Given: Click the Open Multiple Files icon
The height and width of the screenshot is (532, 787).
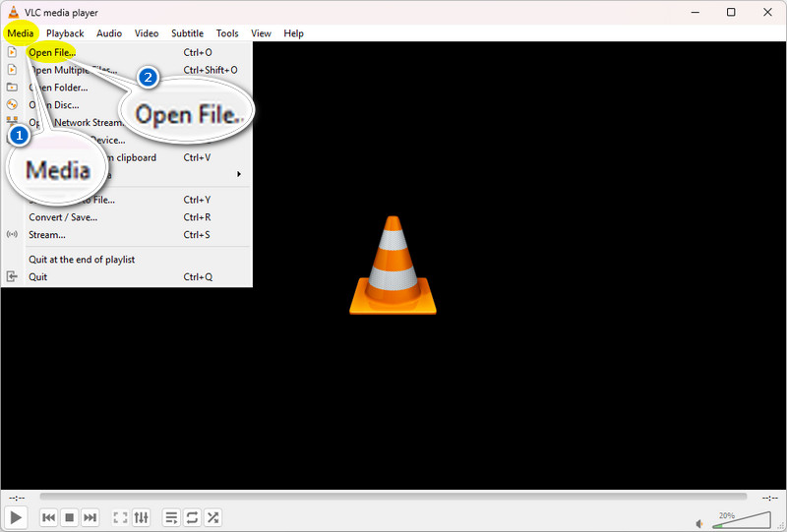Looking at the screenshot, I should (12, 70).
